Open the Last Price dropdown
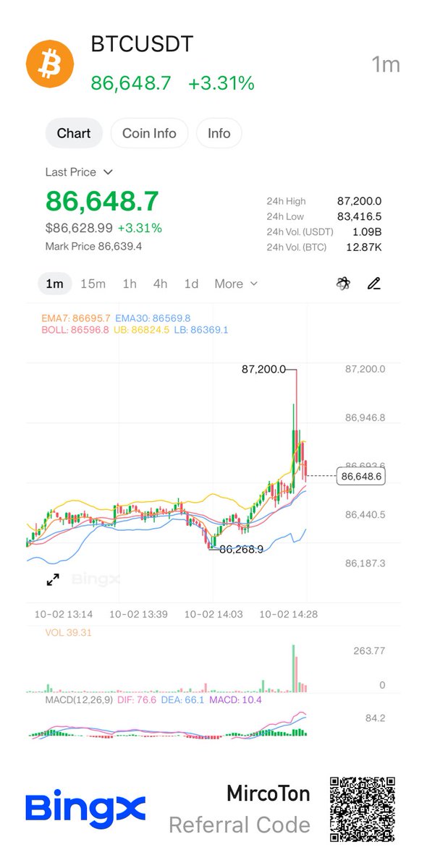The height and width of the screenshot is (868, 427). pyautogui.click(x=79, y=172)
